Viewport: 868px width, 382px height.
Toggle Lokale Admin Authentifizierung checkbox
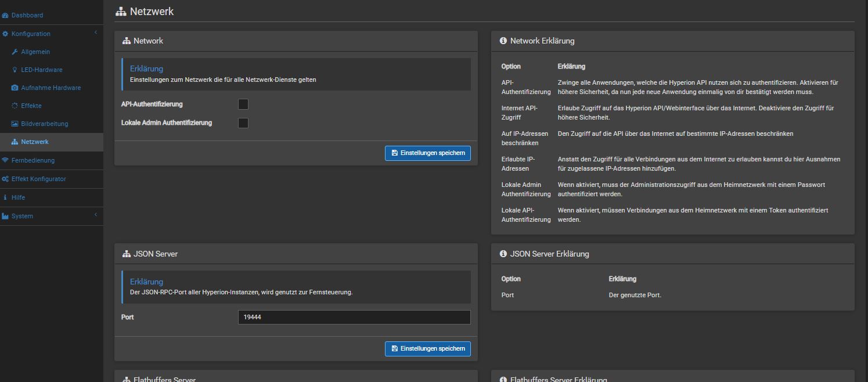click(243, 123)
